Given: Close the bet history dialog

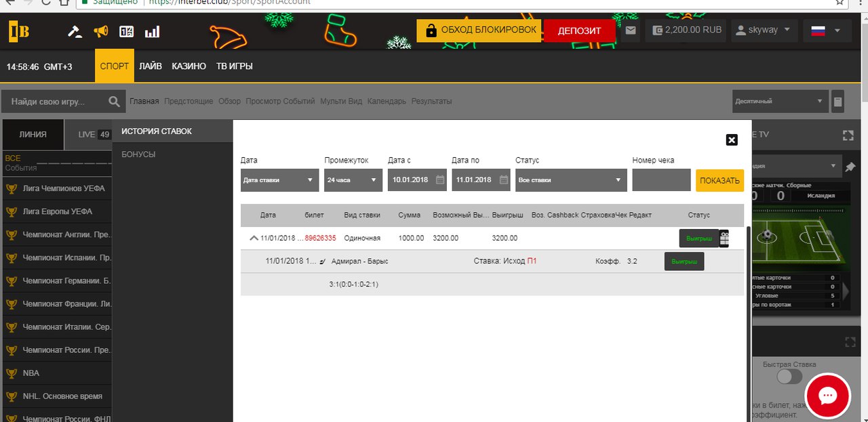Looking at the screenshot, I should 732,140.
